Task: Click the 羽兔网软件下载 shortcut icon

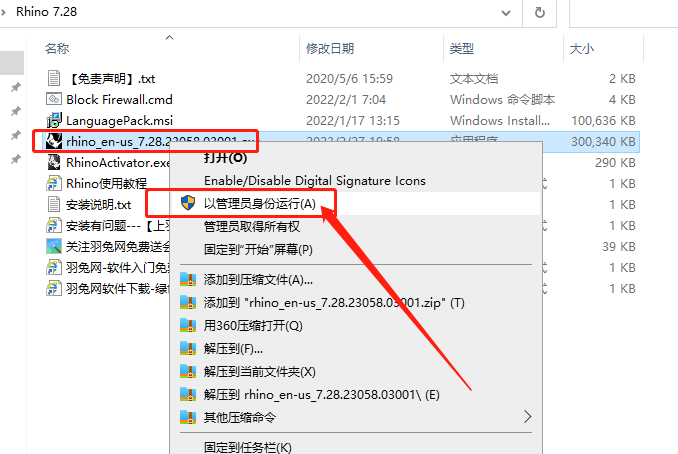Action: click(x=54, y=288)
